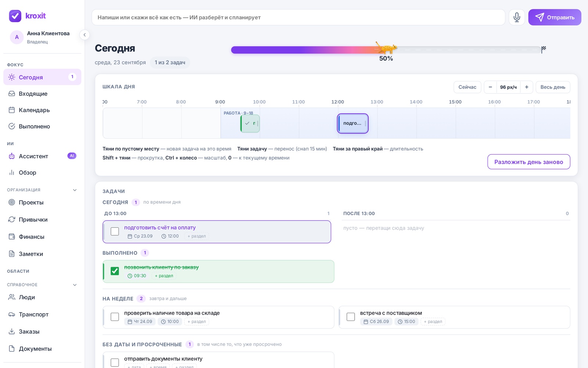Decrease timeline zoom with minus button

(x=490, y=87)
